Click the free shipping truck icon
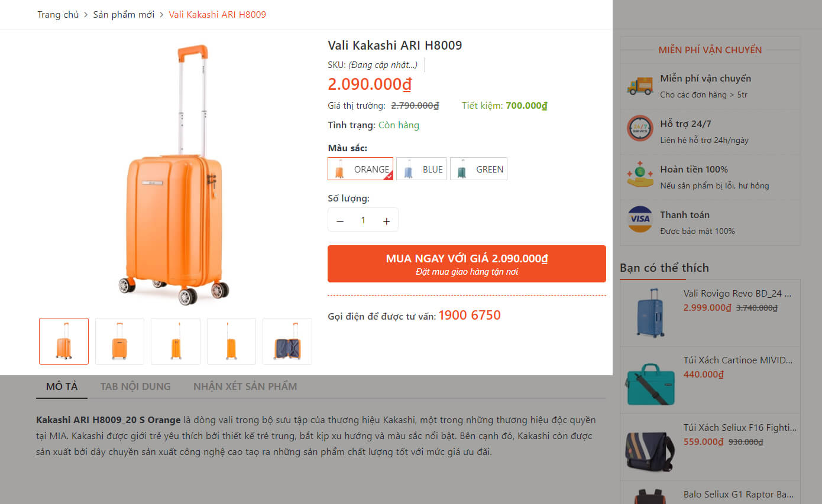This screenshot has width=822, height=504. (640, 86)
